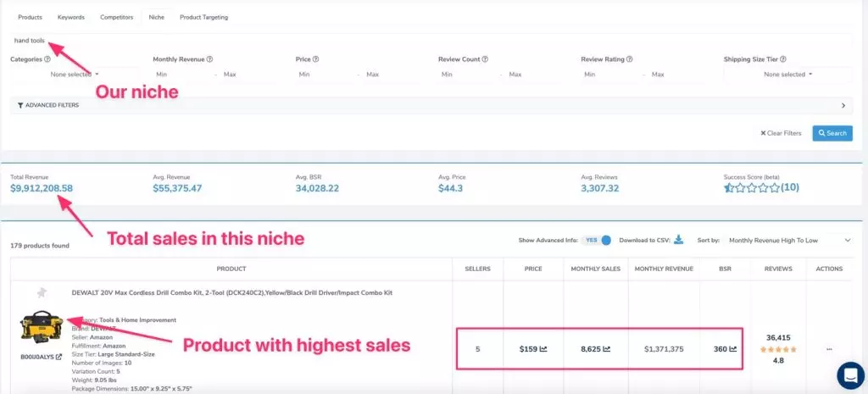Click the Download to CSV icon
The image size is (868, 394).
(x=679, y=240)
